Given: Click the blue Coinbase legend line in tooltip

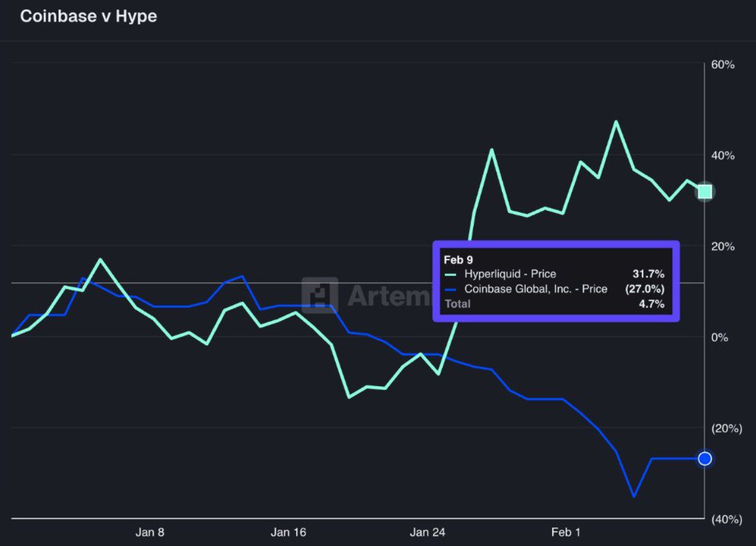Looking at the screenshot, I should click(451, 289).
